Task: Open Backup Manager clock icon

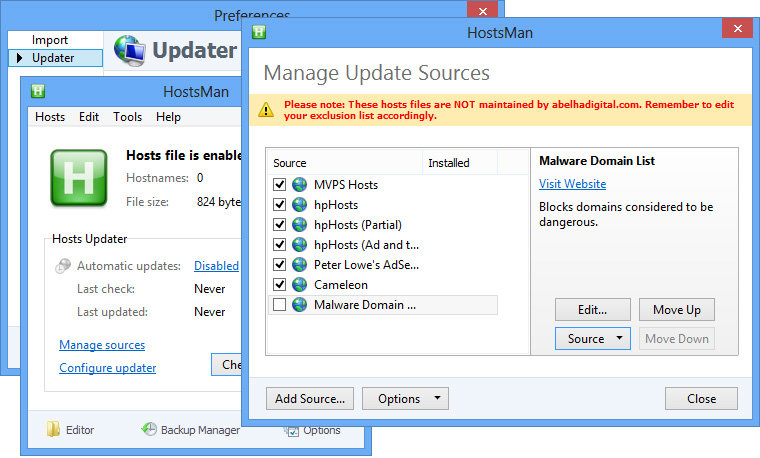Action: (149, 428)
